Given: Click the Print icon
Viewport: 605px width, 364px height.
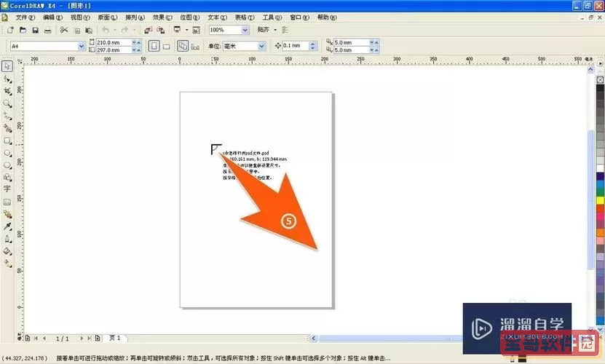Looking at the screenshot, I should pos(47,30).
